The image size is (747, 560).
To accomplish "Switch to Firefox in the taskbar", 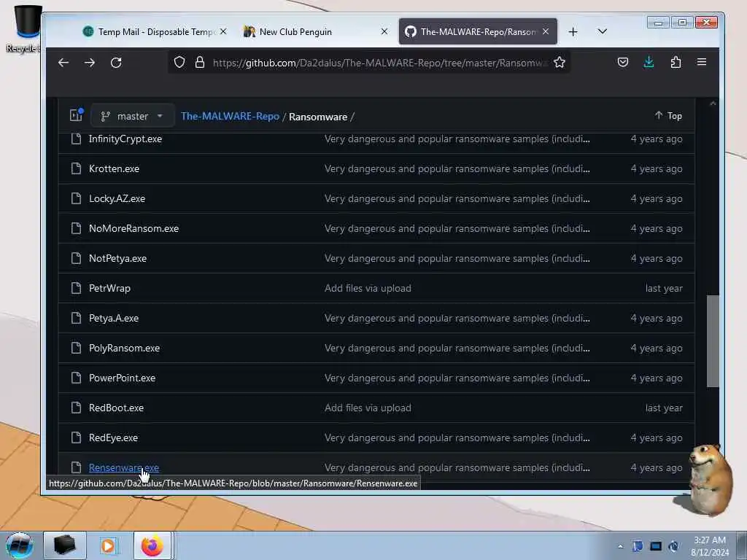I will 152,545.
